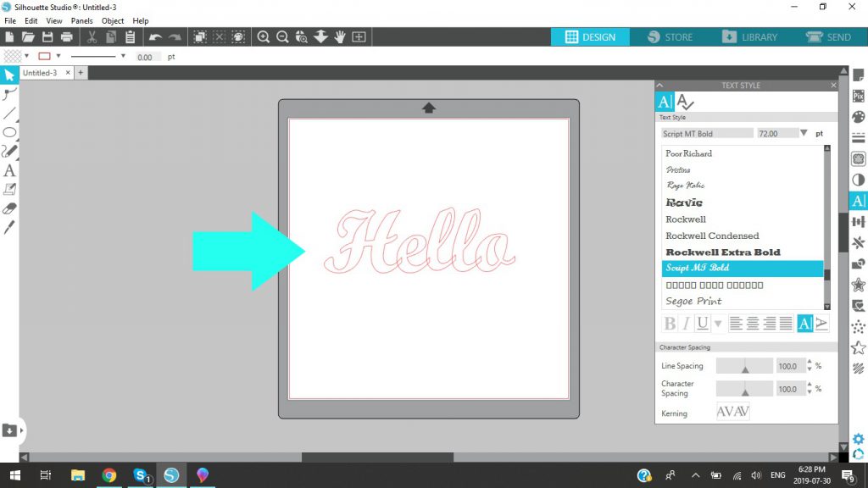This screenshot has width=868, height=488.
Task: Choose the Draw an Ellipse tool
Action: tap(9, 132)
